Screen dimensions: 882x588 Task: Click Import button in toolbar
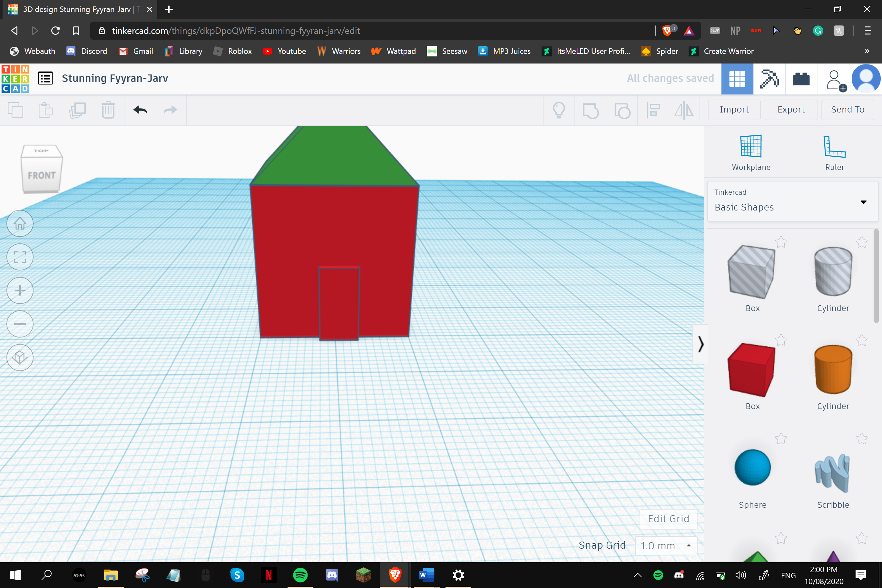tap(734, 110)
